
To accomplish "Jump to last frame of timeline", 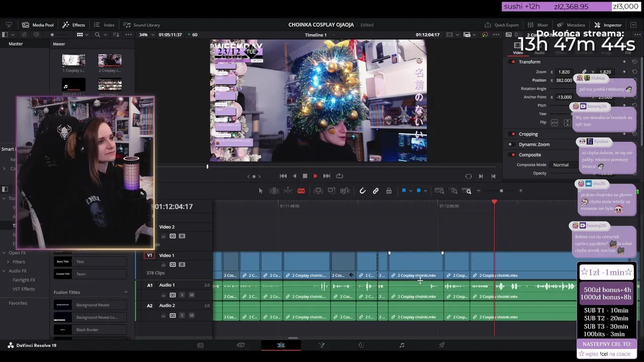I will point(327,176).
